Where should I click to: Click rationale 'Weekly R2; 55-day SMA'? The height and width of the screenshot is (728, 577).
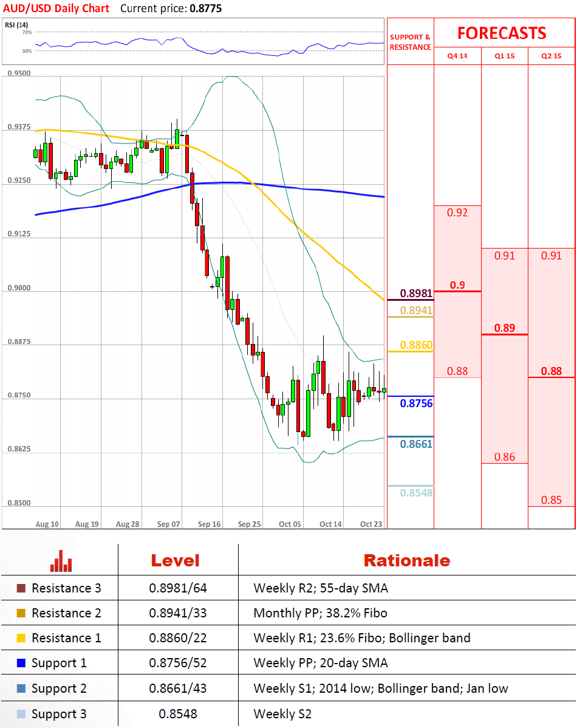click(321, 588)
